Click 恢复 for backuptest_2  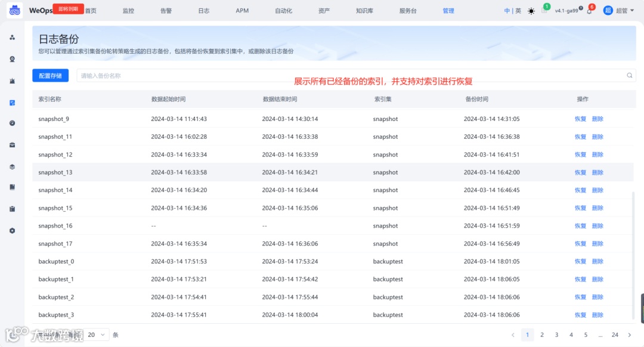[x=580, y=297]
